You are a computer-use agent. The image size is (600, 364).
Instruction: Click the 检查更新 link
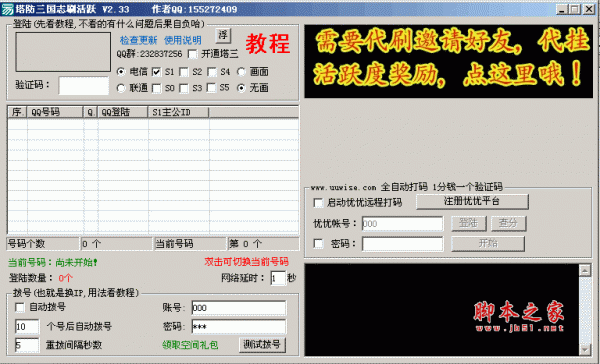(x=138, y=40)
